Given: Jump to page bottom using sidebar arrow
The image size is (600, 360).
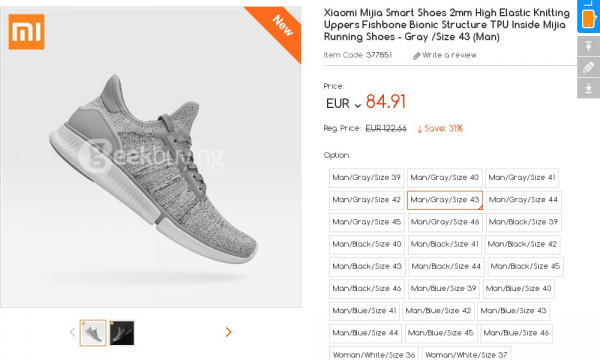Looking at the screenshot, I should (x=589, y=88).
